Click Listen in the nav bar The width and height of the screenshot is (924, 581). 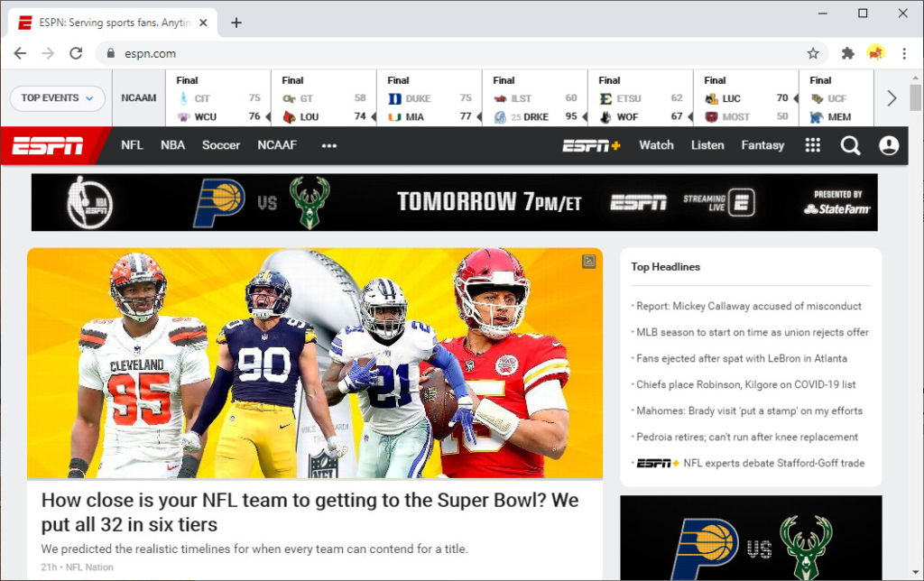pyautogui.click(x=707, y=145)
